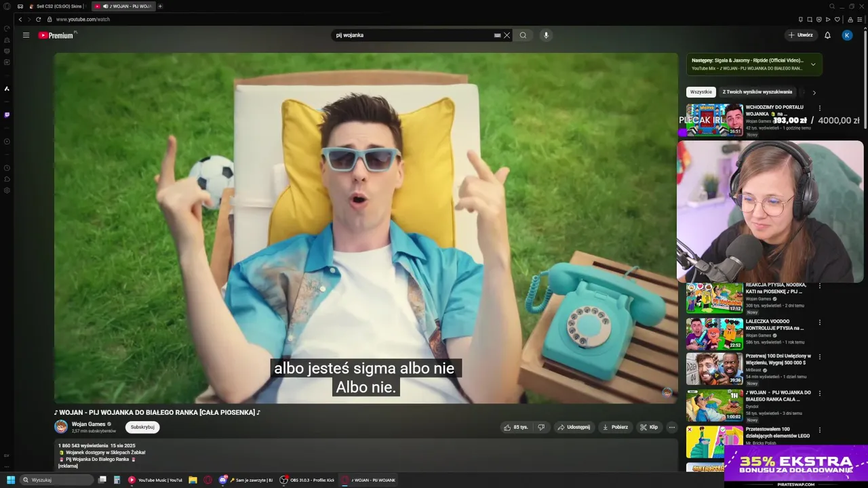
Task: Dislike the video
Action: click(x=541, y=427)
